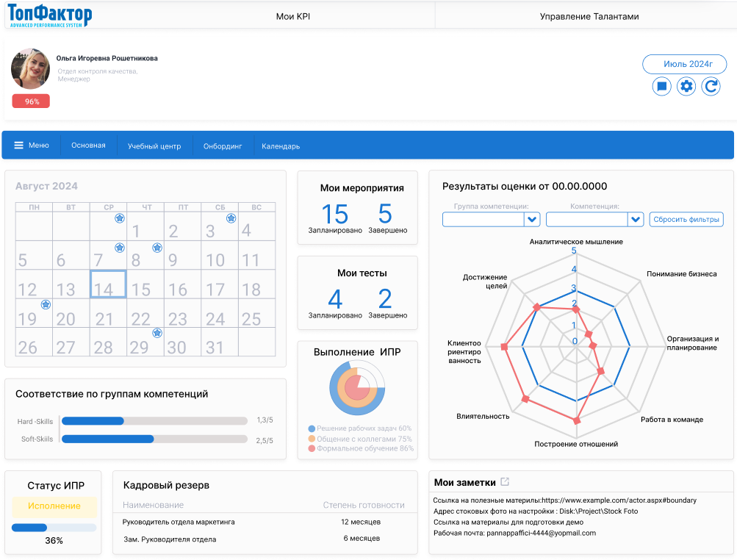Switch to Управление Талантами tab

click(589, 16)
